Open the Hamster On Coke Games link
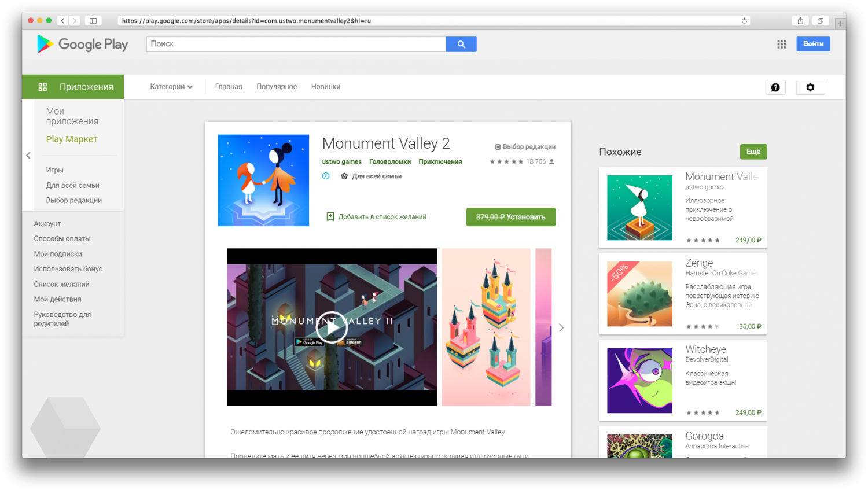Image resolution: width=868 pixels, height=490 pixels. pos(722,274)
